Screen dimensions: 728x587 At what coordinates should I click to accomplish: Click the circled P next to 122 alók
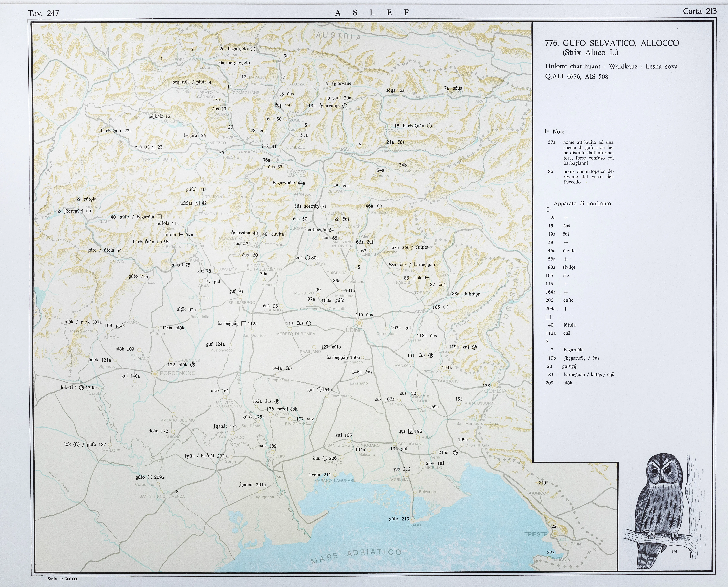(x=192, y=365)
